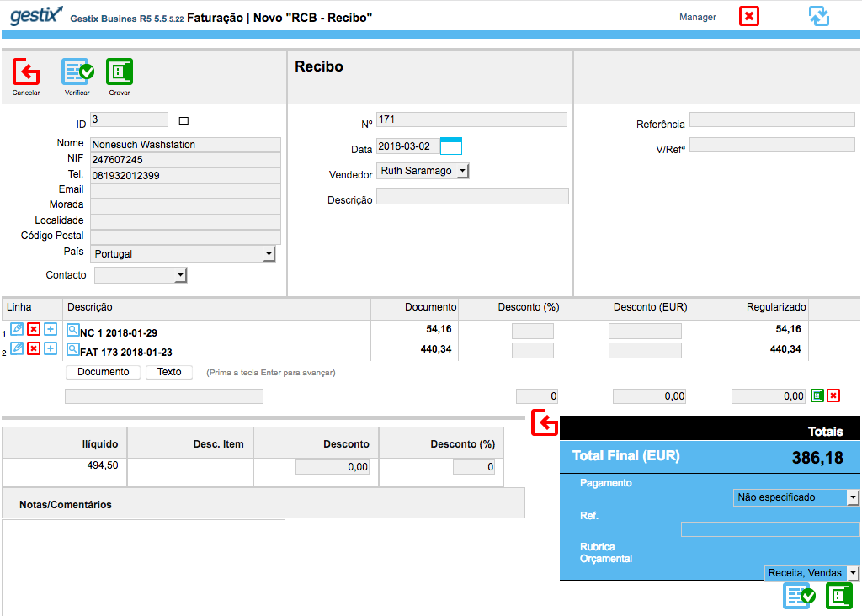Open the magnifier for FAT 173 2018-01-23
The image size is (862, 616).
(x=72, y=349)
